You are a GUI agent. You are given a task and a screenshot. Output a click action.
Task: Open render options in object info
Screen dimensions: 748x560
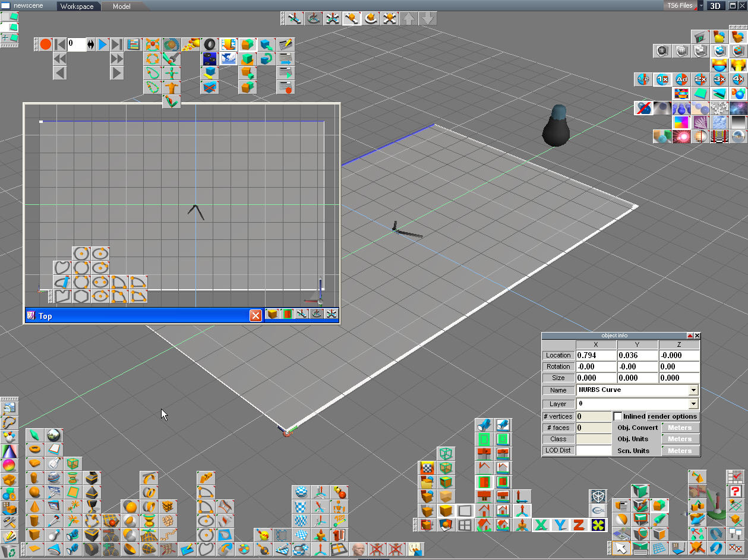(x=673, y=416)
